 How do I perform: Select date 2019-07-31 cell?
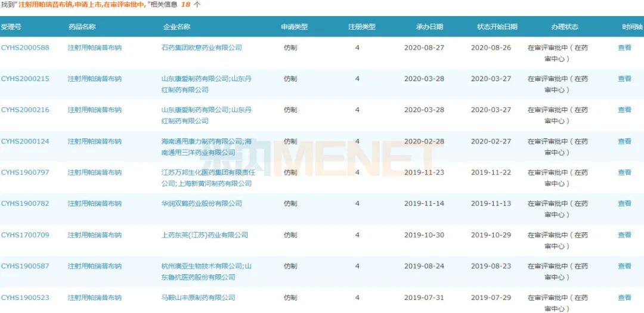click(x=425, y=298)
